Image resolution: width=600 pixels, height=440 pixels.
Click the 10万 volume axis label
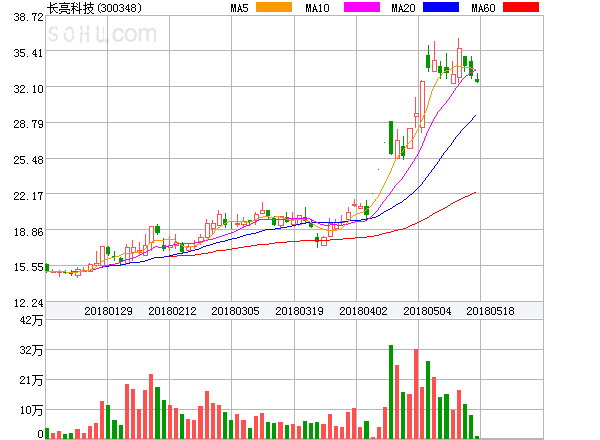tap(31, 410)
